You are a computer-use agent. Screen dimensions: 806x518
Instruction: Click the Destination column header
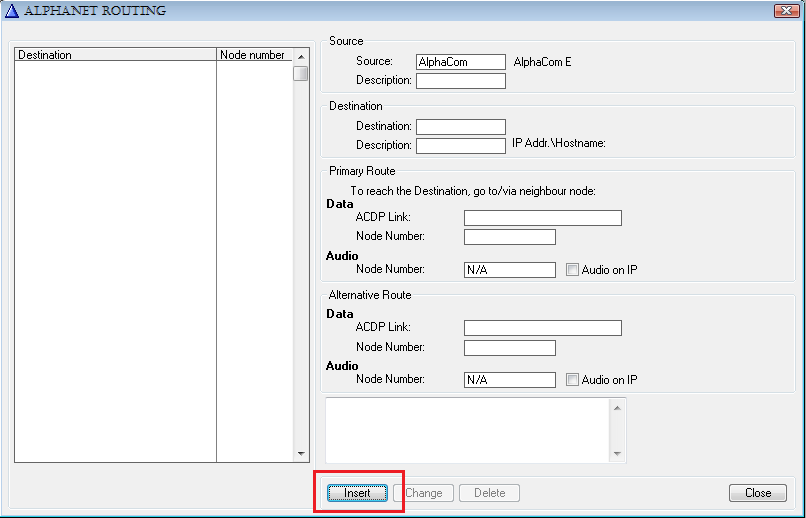pos(115,55)
